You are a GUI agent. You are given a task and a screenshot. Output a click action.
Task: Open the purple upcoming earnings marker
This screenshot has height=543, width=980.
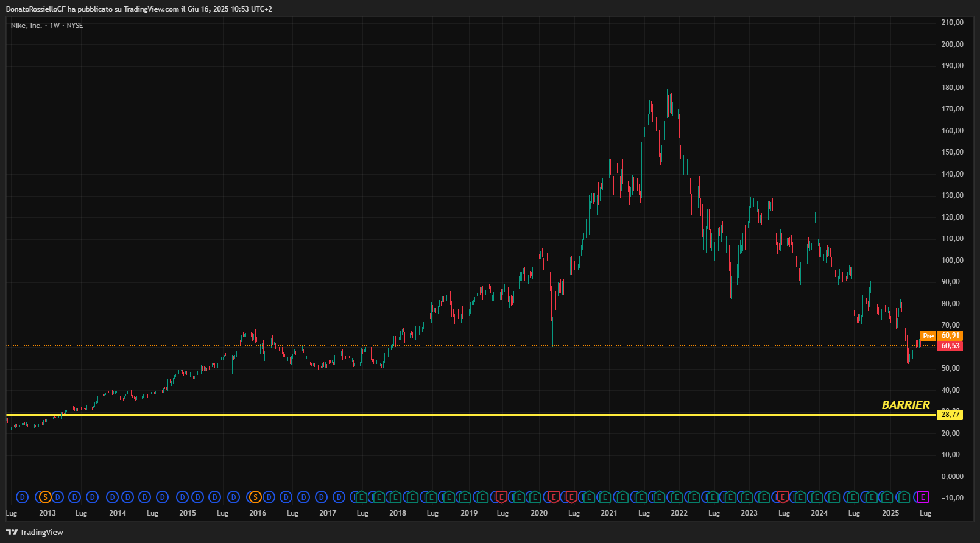pos(923,497)
